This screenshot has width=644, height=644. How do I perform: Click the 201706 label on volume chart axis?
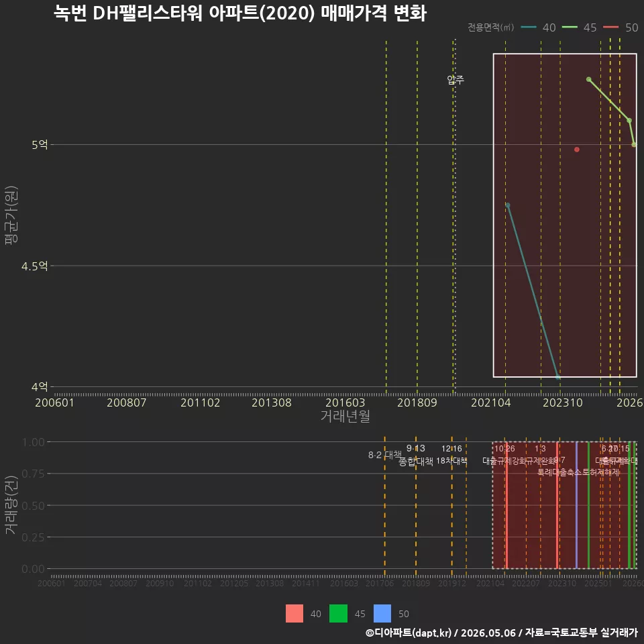point(380,583)
